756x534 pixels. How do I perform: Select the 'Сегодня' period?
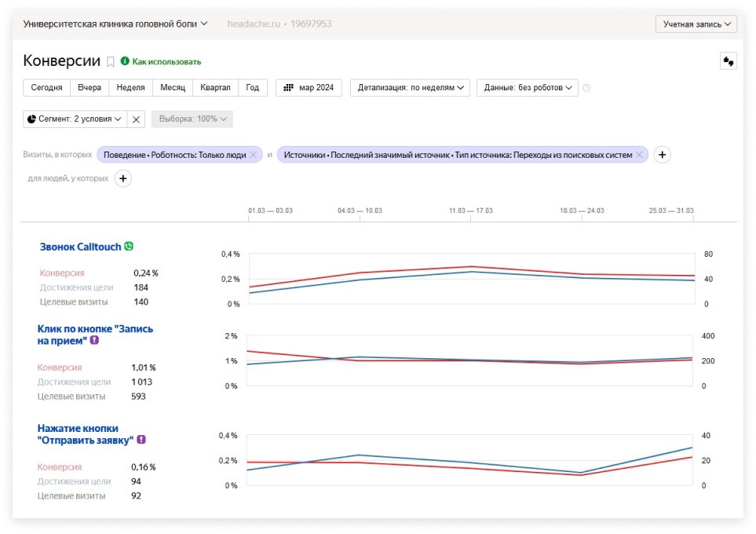[46, 88]
